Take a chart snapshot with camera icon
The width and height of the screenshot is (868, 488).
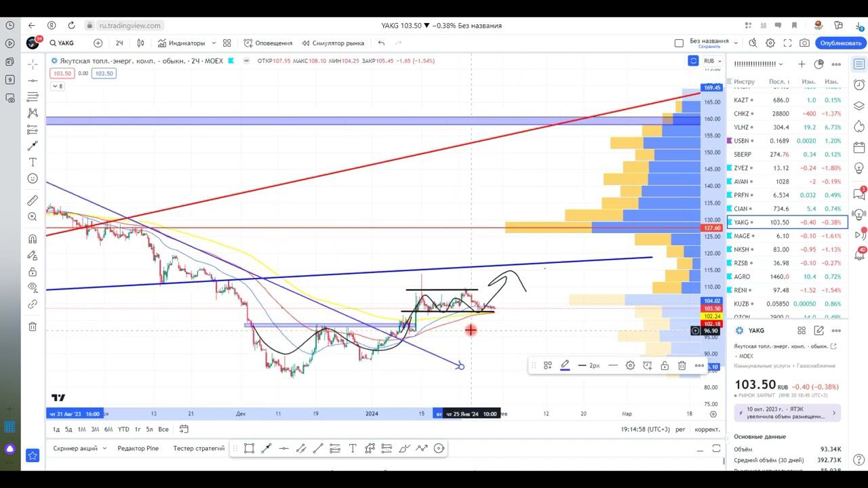click(x=804, y=43)
